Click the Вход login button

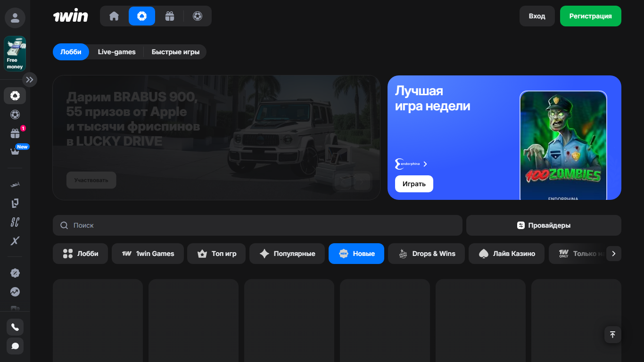[537, 16]
